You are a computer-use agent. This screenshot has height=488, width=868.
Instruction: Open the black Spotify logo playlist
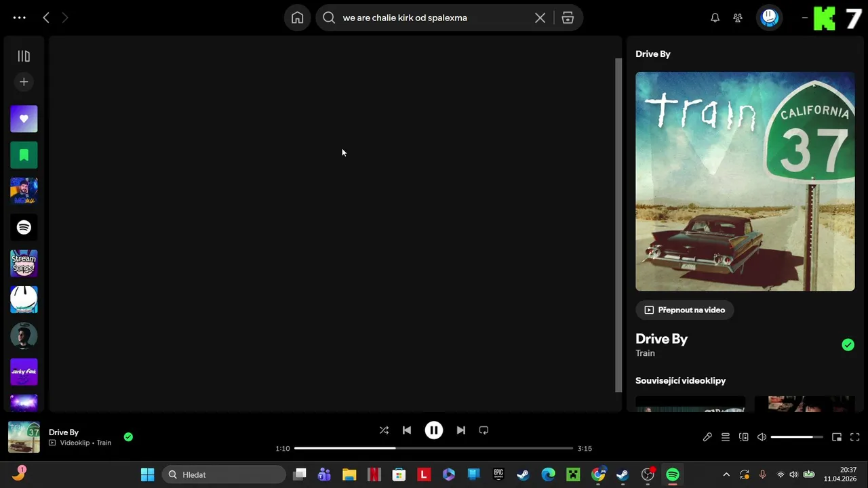click(24, 227)
